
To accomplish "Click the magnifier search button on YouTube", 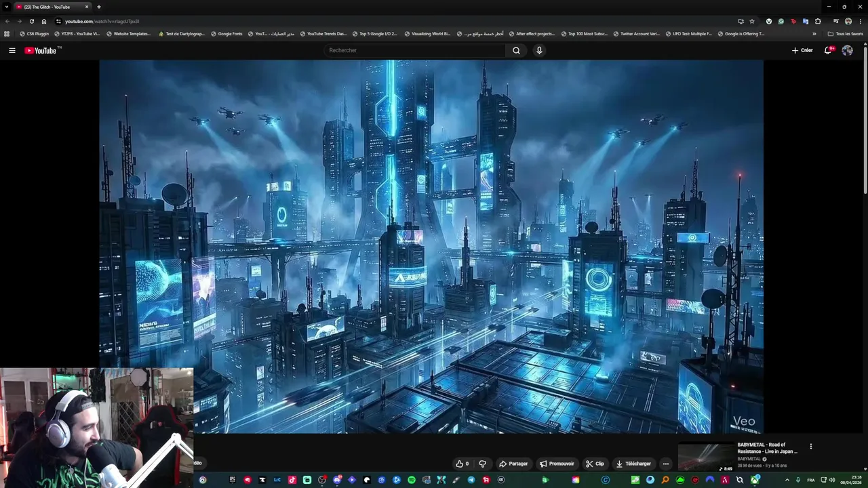I will (x=516, y=50).
